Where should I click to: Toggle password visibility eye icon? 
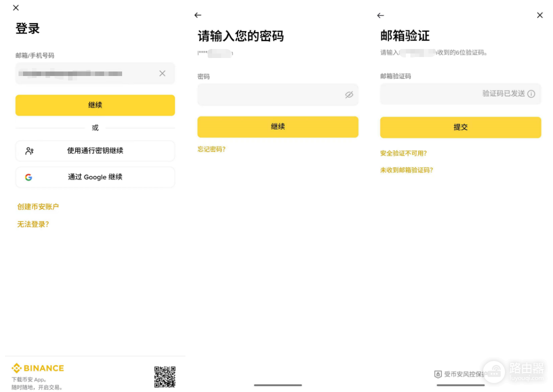[349, 94]
